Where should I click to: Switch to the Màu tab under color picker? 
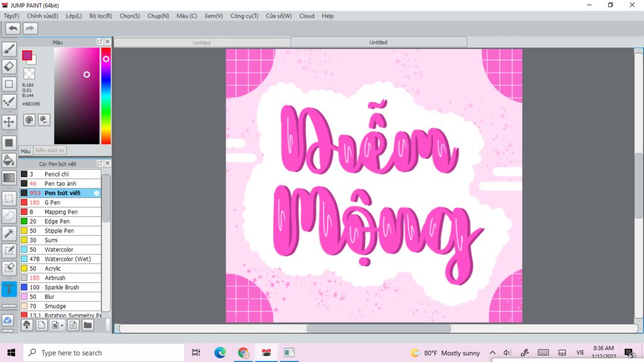(25, 151)
